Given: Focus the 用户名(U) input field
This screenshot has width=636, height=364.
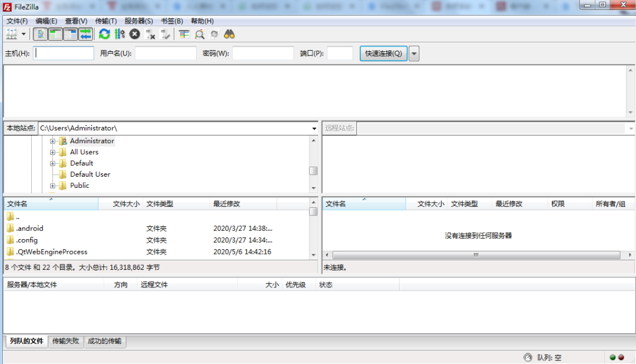Looking at the screenshot, I should tap(165, 53).
